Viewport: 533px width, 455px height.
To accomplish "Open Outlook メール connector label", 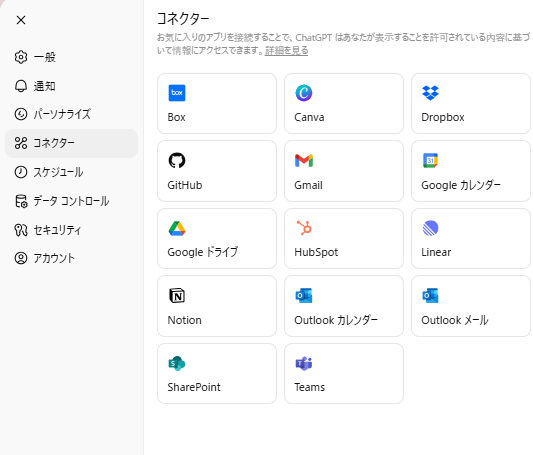I will click(x=455, y=320).
